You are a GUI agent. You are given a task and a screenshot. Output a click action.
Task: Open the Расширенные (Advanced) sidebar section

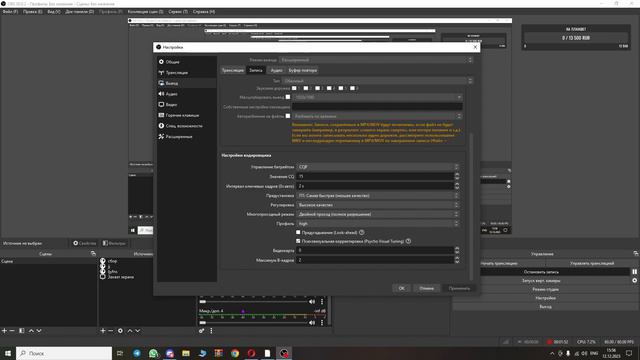click(187, 136)
